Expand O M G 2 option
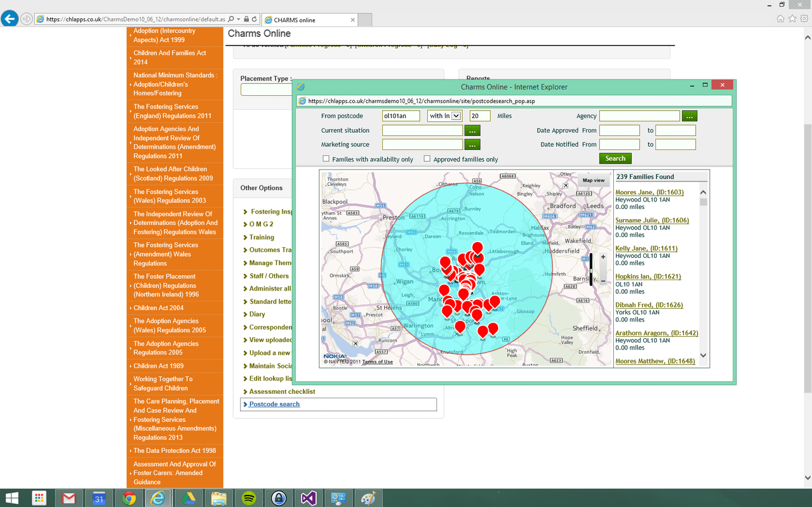Image resolution: width=812 pixels, height=507 pixels. tap(261, 224)
